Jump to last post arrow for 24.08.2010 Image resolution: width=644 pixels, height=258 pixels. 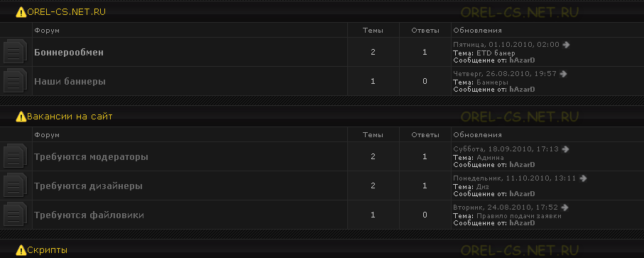coord(564,208)
